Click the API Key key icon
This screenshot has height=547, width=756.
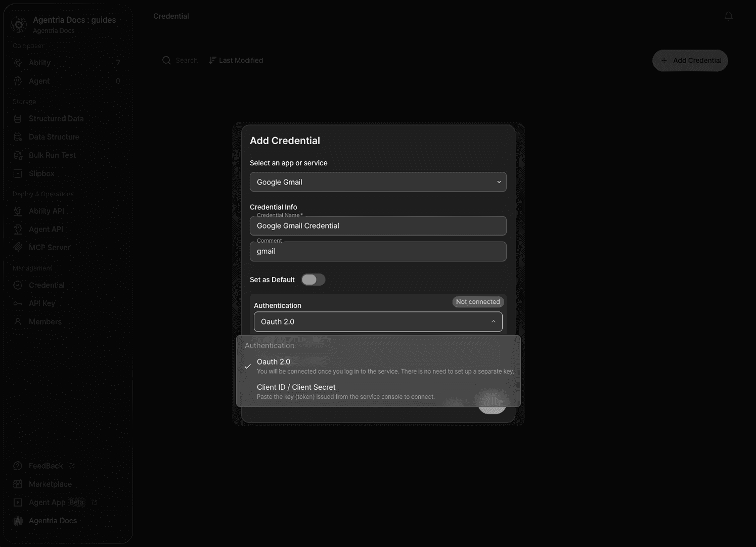18,303
